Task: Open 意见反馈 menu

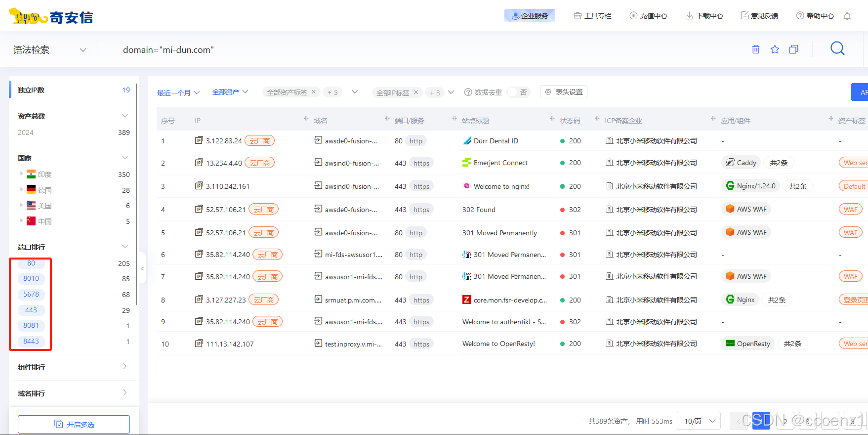Action: pyautogui.click(x=759, y=16)
